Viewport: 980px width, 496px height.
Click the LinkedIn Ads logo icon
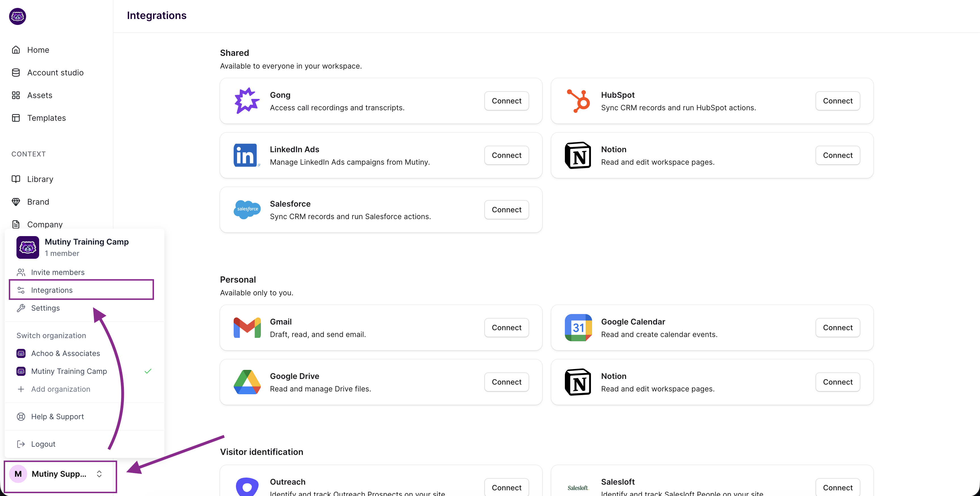247,155
